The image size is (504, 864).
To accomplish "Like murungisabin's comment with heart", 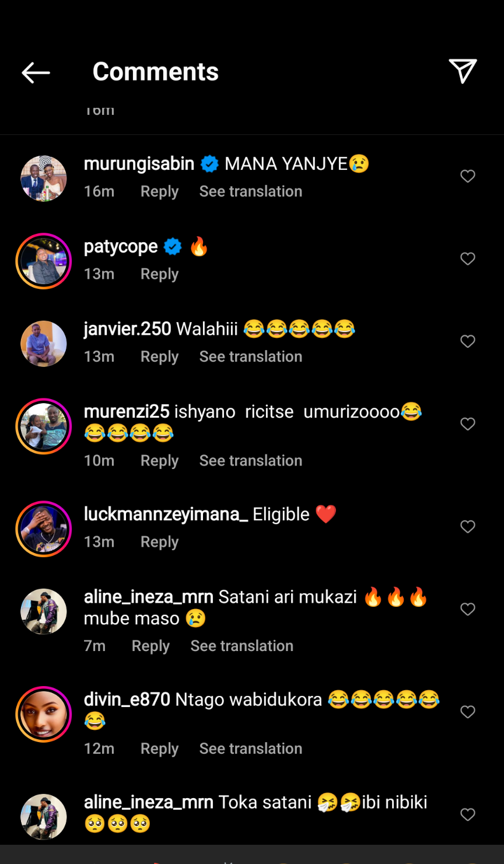I will [x=468, y=176].
